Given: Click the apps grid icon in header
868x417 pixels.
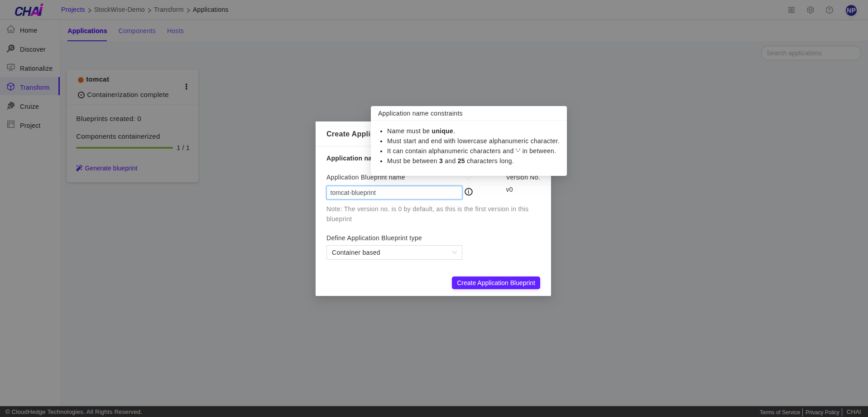Looking at the screenshot, I should pos(791,10).
